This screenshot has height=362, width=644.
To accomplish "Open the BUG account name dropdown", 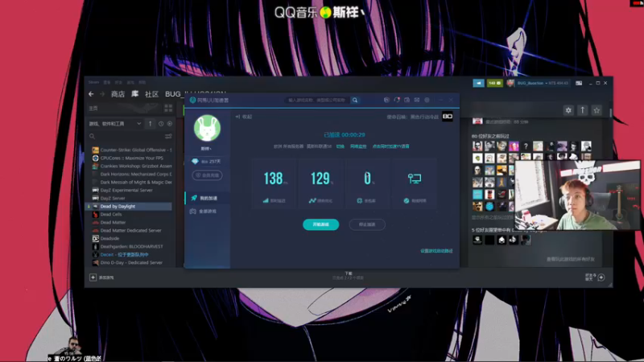I will pos(542,83).
